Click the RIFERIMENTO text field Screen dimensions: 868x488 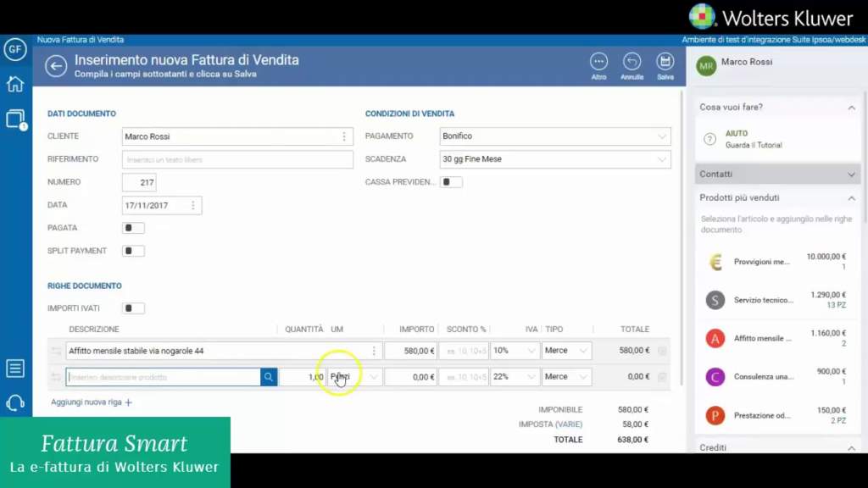coord(237,160)
